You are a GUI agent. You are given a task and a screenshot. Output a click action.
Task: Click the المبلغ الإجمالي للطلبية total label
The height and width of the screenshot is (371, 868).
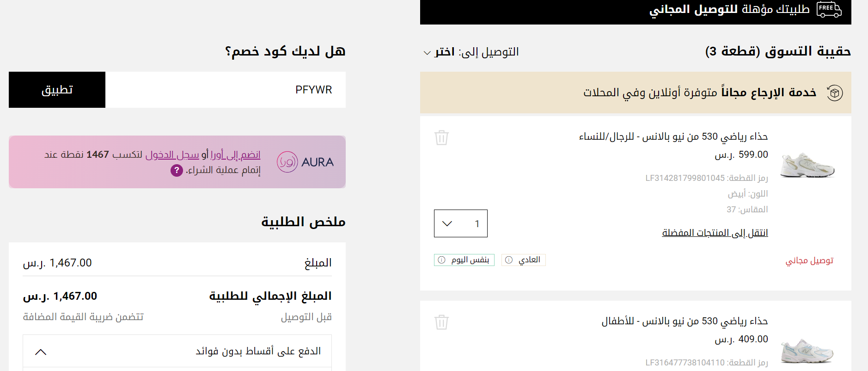click(x=270, y=296)
